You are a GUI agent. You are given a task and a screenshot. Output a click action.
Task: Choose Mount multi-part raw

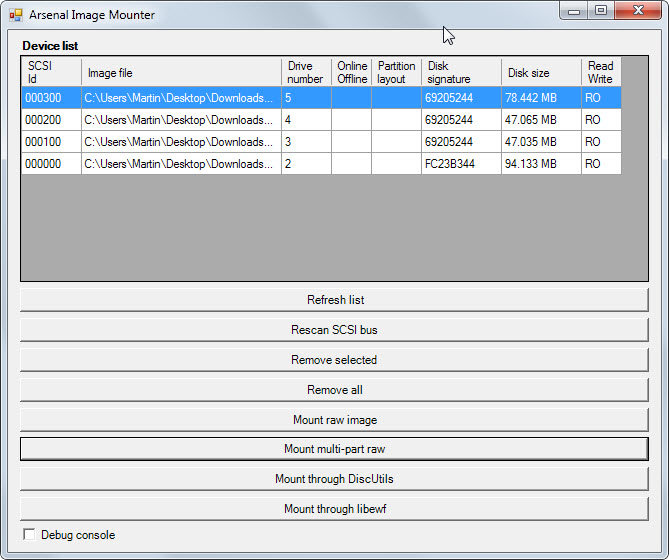(x=334, y=449)
